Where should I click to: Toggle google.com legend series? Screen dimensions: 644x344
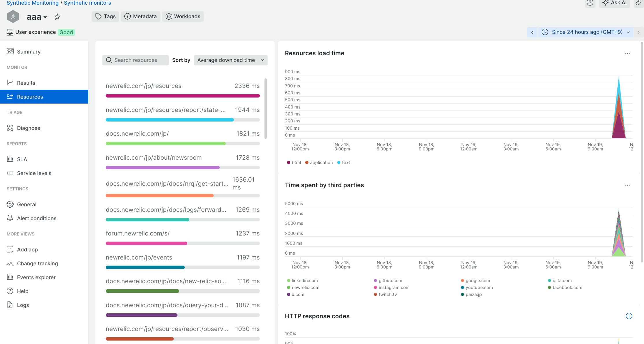coord(475,281)
